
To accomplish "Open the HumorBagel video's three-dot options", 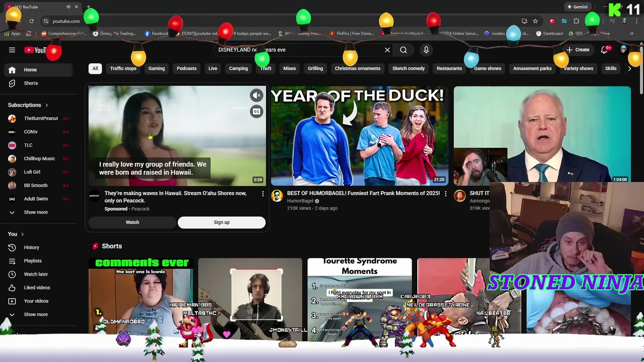I will click(445, 194).
